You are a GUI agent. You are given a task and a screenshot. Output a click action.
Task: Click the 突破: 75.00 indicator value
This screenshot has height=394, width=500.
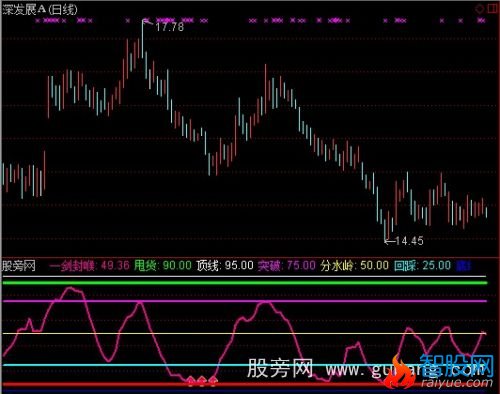tap(287, 266)
